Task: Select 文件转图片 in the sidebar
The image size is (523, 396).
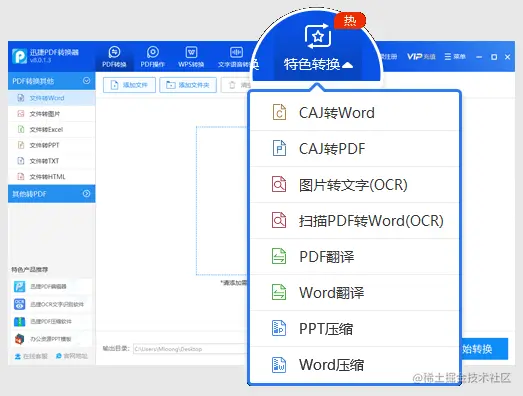Action: click(x=52, y=114)
